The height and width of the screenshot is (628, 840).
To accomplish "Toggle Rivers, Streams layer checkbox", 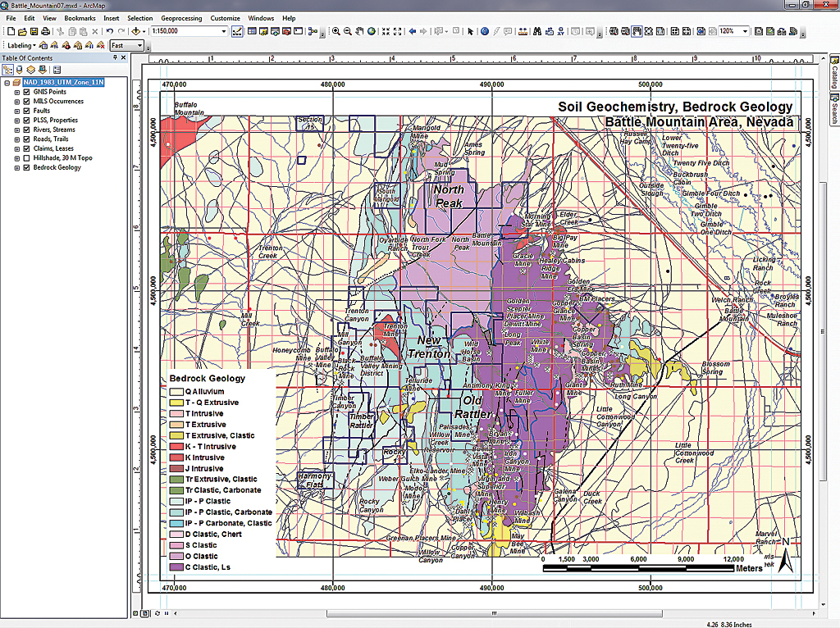I will (26, 130).
